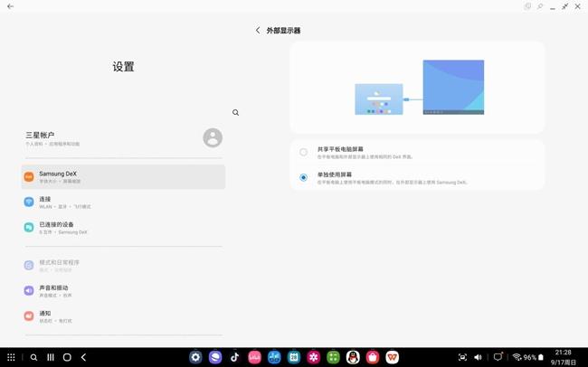Go to the home screen with the circle taskbar button
The image size is (588, 367).
(x=67, y=357)
